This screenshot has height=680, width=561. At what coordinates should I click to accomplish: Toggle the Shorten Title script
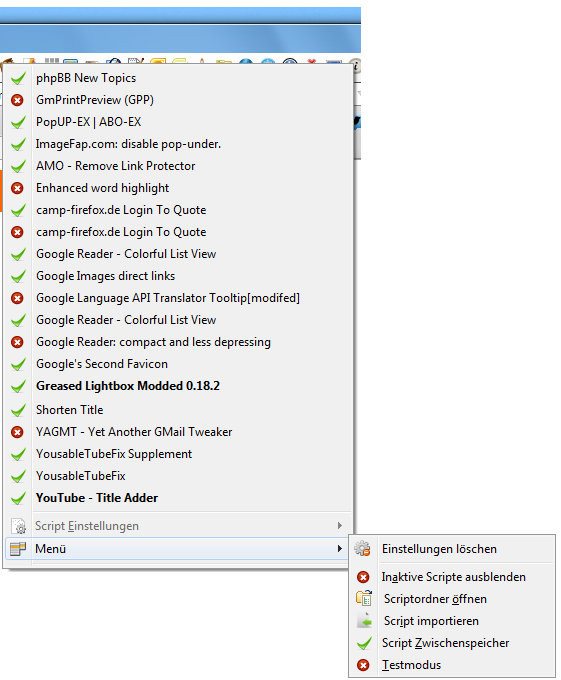(178, 410)
